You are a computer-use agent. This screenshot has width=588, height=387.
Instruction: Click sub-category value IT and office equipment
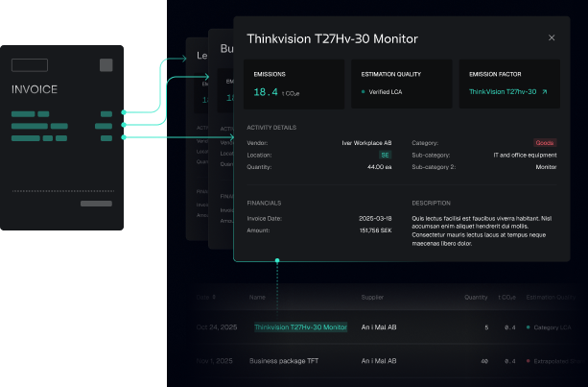pos(525,155)
